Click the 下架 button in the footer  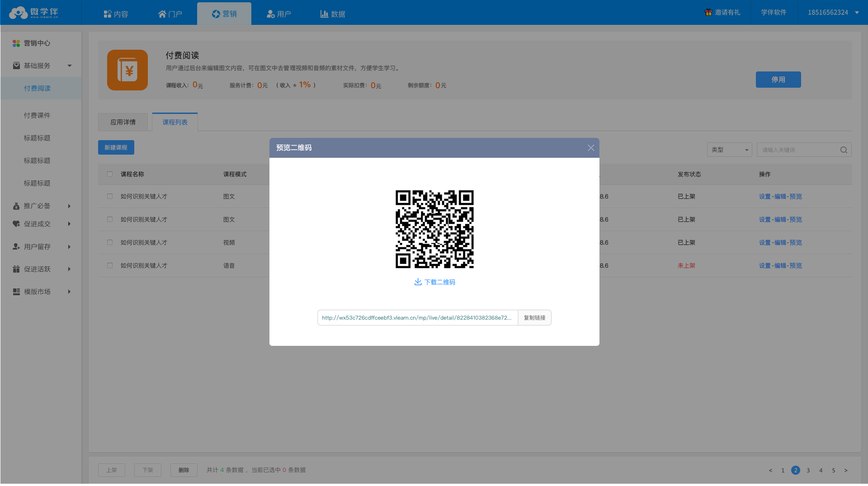[x=148, y=470]
